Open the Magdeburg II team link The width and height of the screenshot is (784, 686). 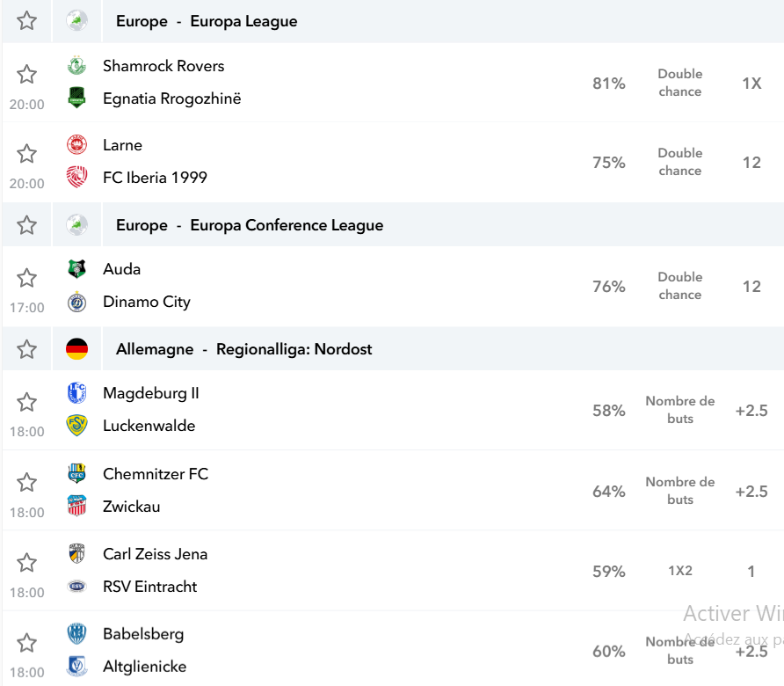tap(151, 393)
